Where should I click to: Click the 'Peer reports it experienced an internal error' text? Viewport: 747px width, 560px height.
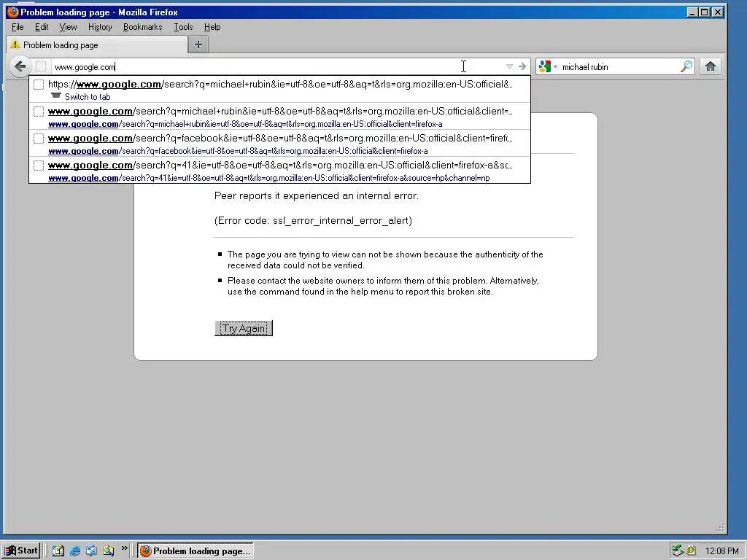click(x=317, y=195)
